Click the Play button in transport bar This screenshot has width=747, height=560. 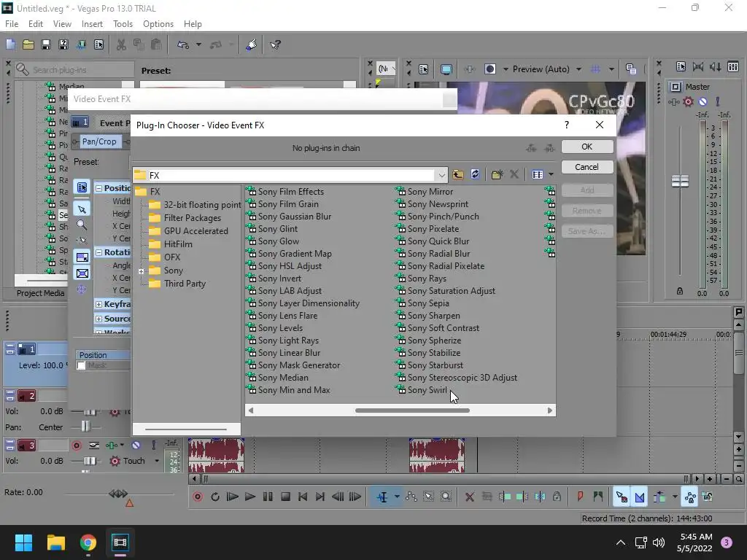point(249,497)
